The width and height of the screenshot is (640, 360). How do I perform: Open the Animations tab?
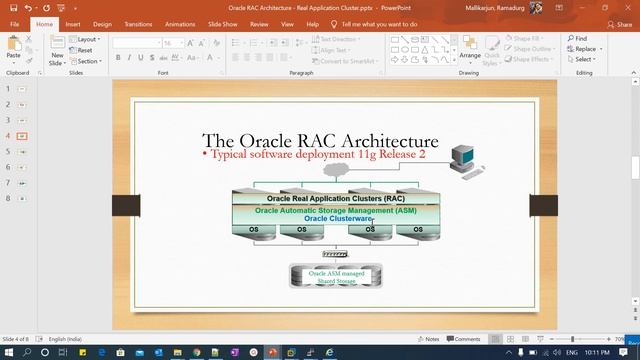(180, 24)
